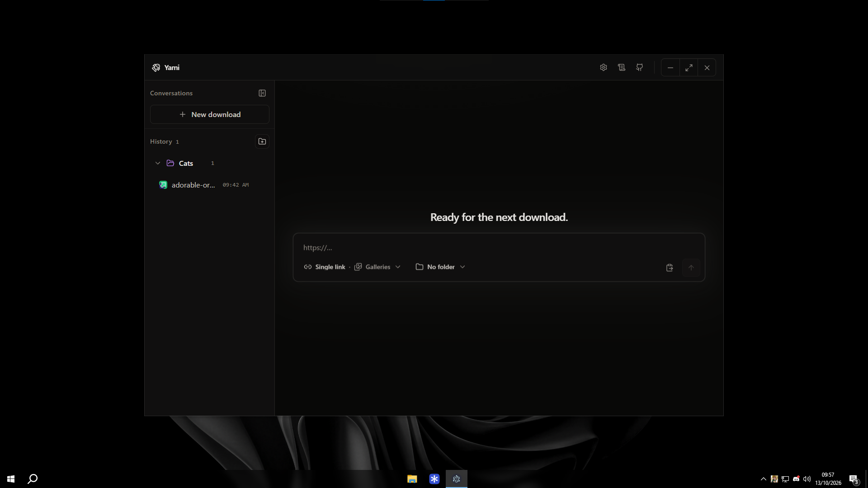Click the Yami logo icon

[156, 68]
